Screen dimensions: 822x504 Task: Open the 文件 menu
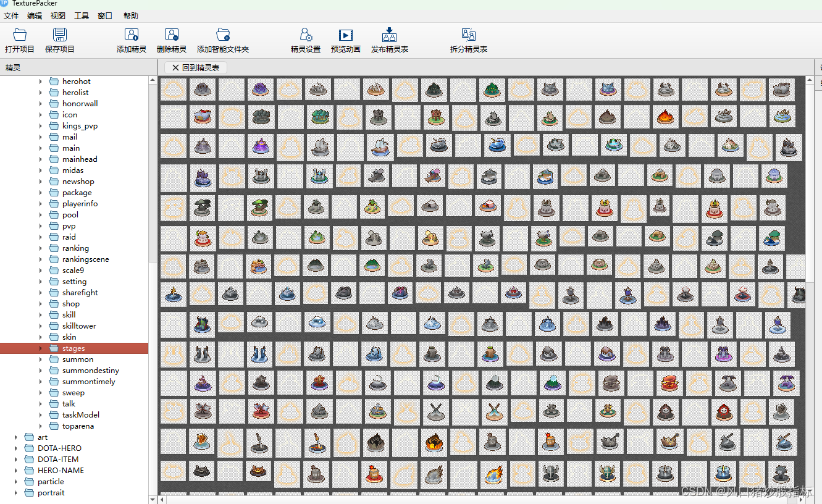(11, 16)
